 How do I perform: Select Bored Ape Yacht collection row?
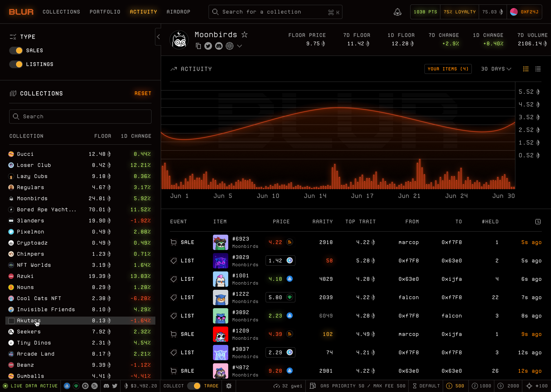(x=80, y=210)
